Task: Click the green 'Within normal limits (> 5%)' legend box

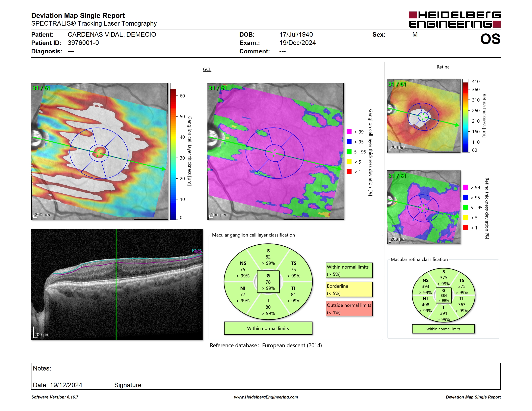Action: [349, 270]
